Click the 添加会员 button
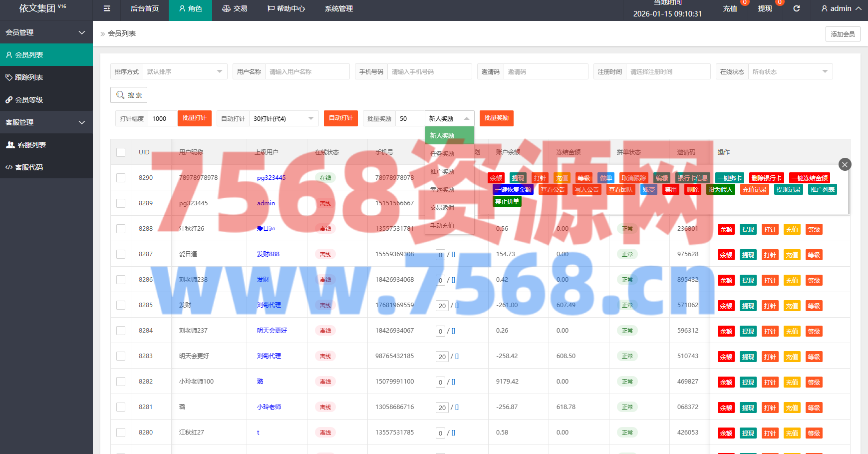 [843, 34]
